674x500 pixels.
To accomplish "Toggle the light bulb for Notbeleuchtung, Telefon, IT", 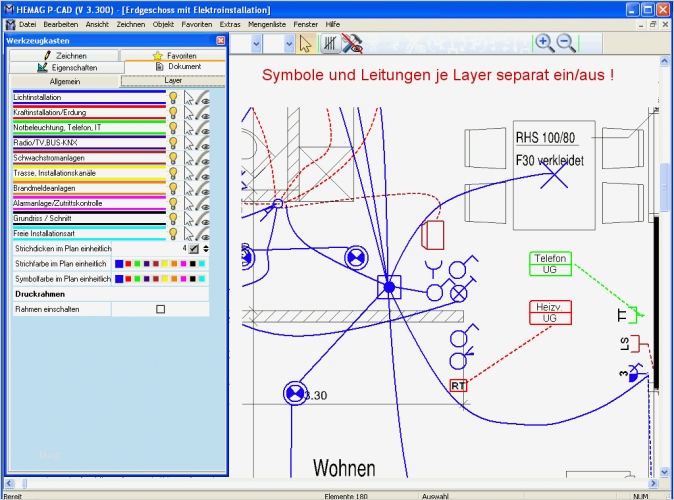I will [x=173, y=128].
